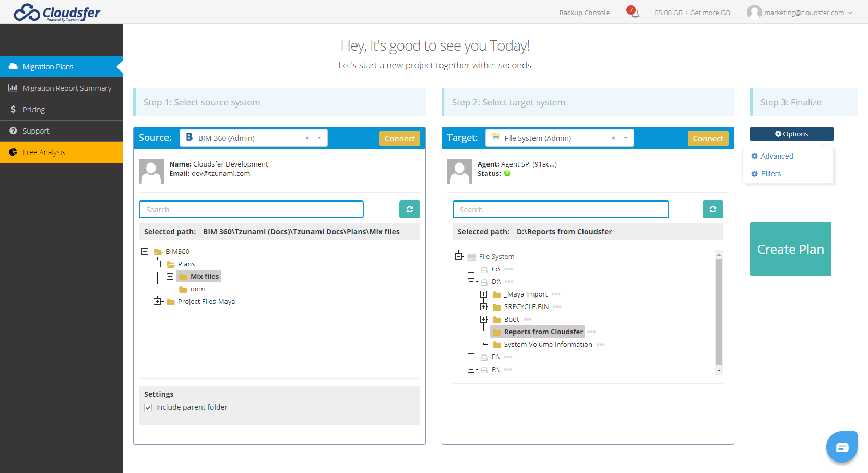
Task: Click the target Connect button
Action: (x=708, y=138)
